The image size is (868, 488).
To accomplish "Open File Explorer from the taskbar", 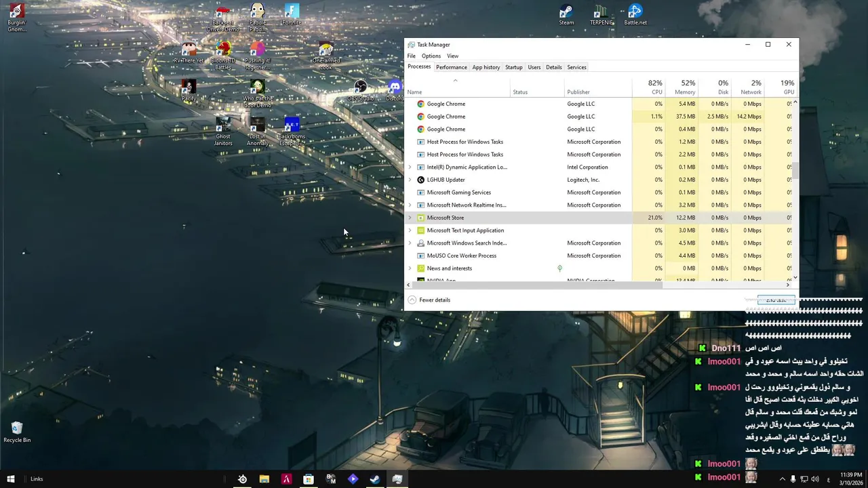I will coord(264,479).
